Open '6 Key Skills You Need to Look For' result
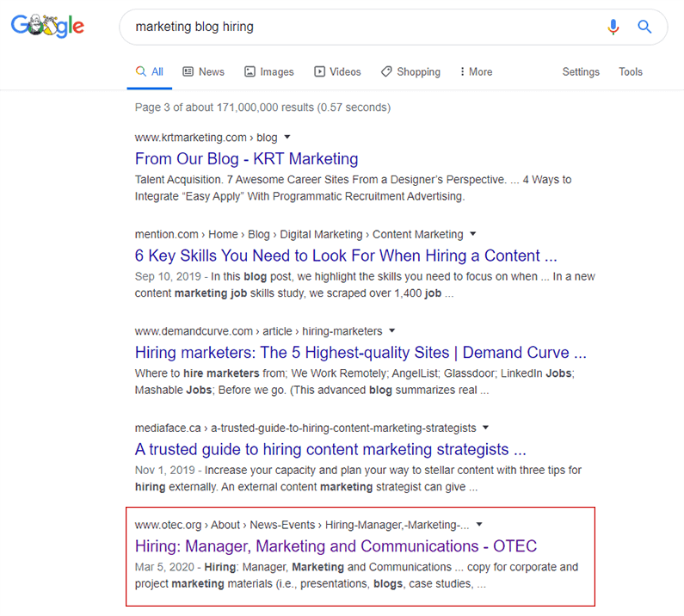 (346, 256)
